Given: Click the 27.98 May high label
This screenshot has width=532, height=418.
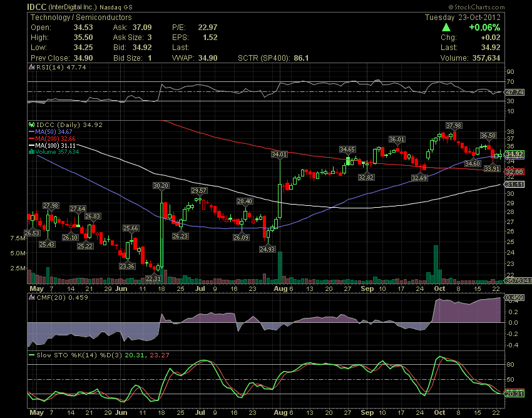Looking at the screenshot, I should pyautogui.click(x=51, y=206).
